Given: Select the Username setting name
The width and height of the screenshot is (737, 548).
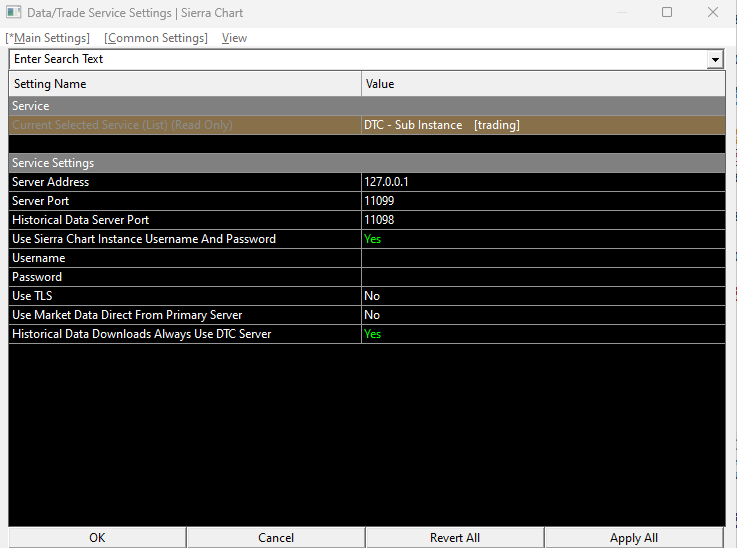Looking at the screenshot, I should click(x=185, y=258).
